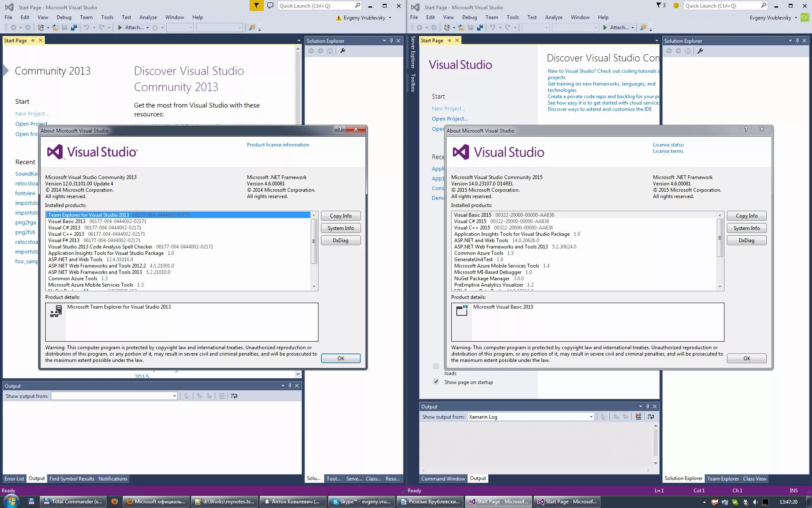Image resolution: width=812 pixels, height=508 pixels.
Task: Click Firefox icon in Windows taskbar
Action: [114, 502]
